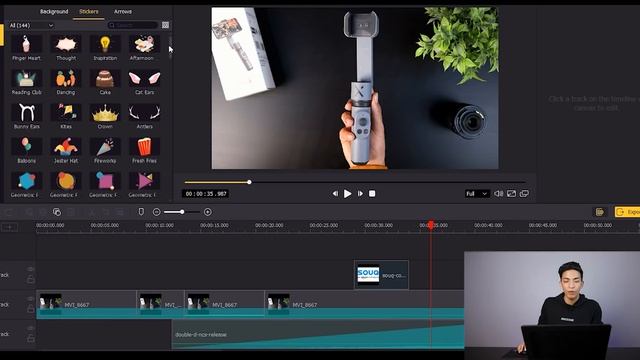Click the overlapping-squares icon in timeline toolbar

click(x=57, y=212)
